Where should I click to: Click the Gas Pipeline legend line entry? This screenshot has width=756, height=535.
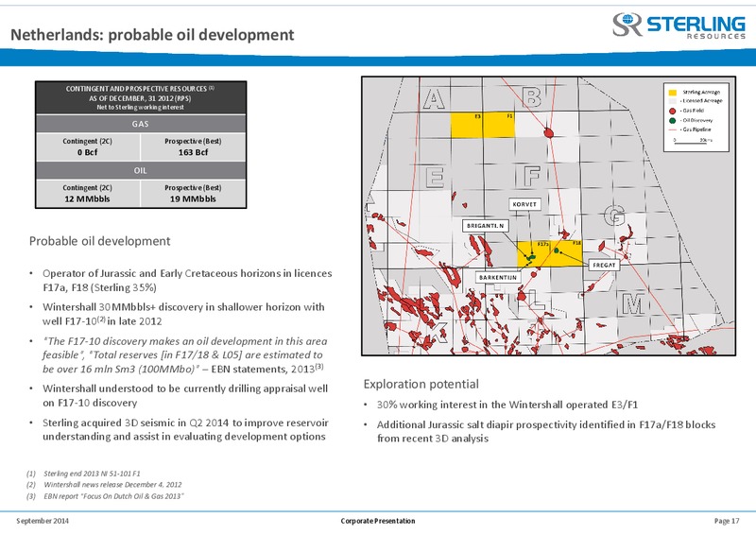point(690,129)
